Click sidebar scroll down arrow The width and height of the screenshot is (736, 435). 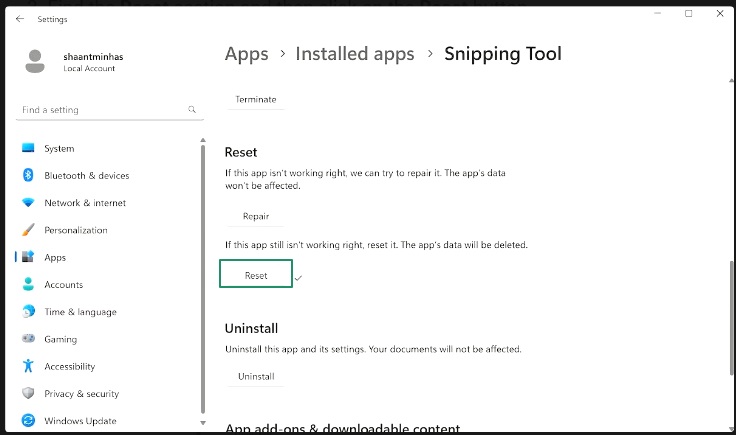coord(203,423)
